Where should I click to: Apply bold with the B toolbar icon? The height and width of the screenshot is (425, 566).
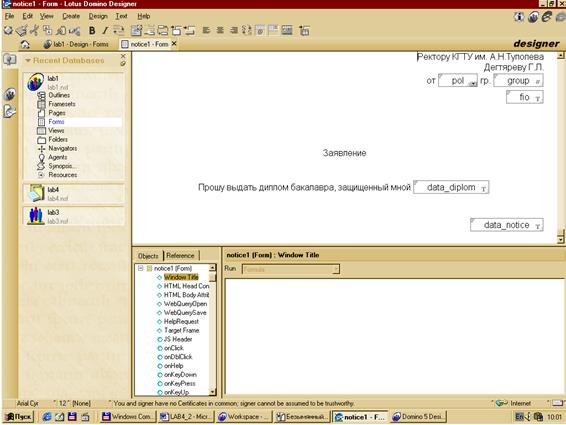pyautogui.click(x=92, y=31)
